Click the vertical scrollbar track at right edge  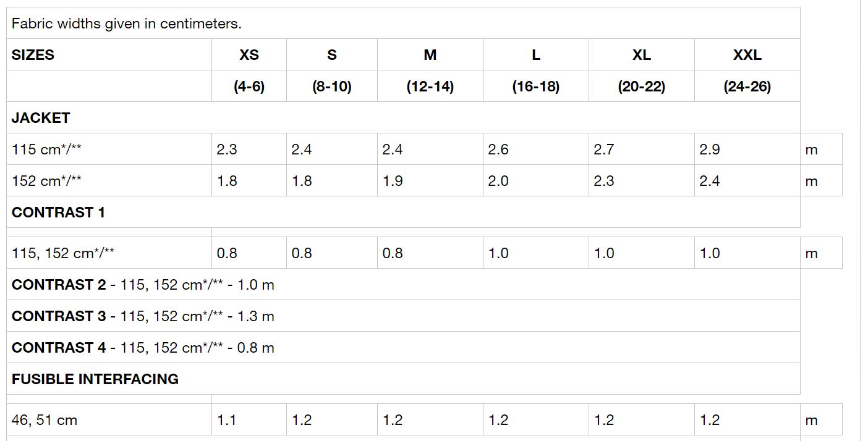coord(864,220)
